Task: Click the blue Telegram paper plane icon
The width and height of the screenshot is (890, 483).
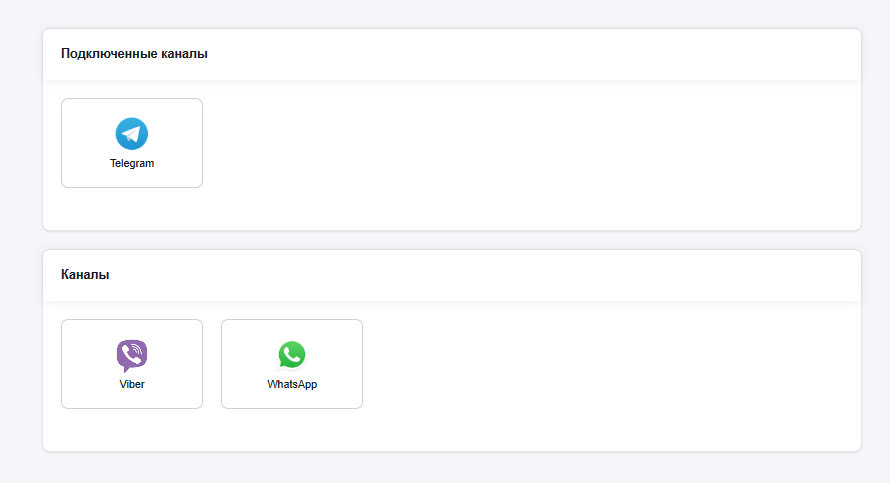Action: coord(132,133)
